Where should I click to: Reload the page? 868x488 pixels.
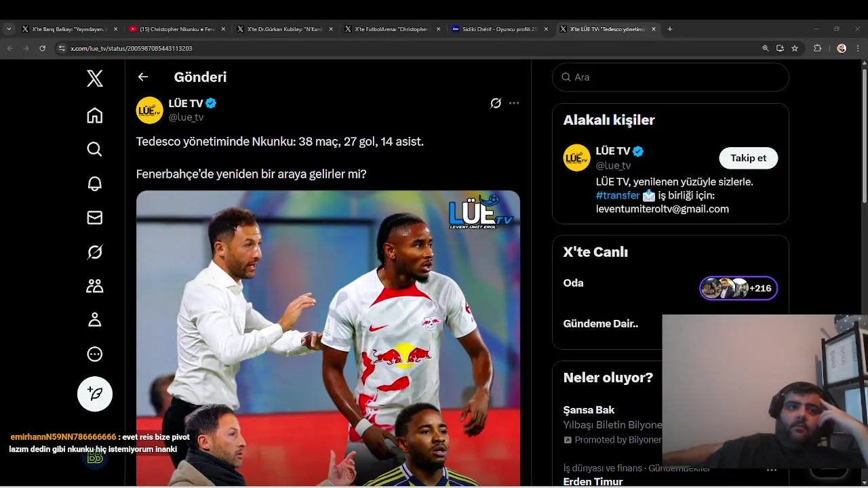pyautogui.click(x=43, y=48)
